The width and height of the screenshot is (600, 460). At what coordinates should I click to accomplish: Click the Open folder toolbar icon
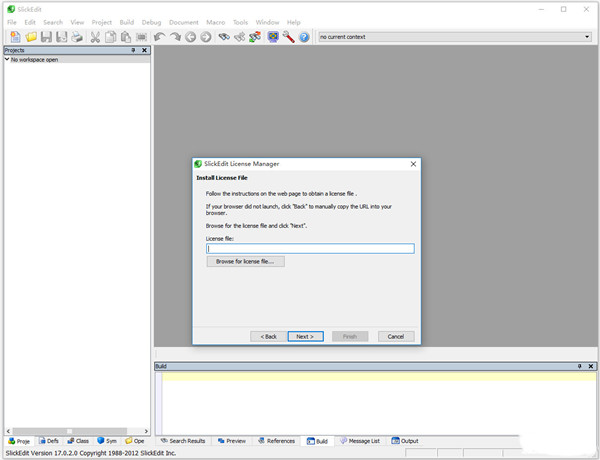tap(31, 37)
